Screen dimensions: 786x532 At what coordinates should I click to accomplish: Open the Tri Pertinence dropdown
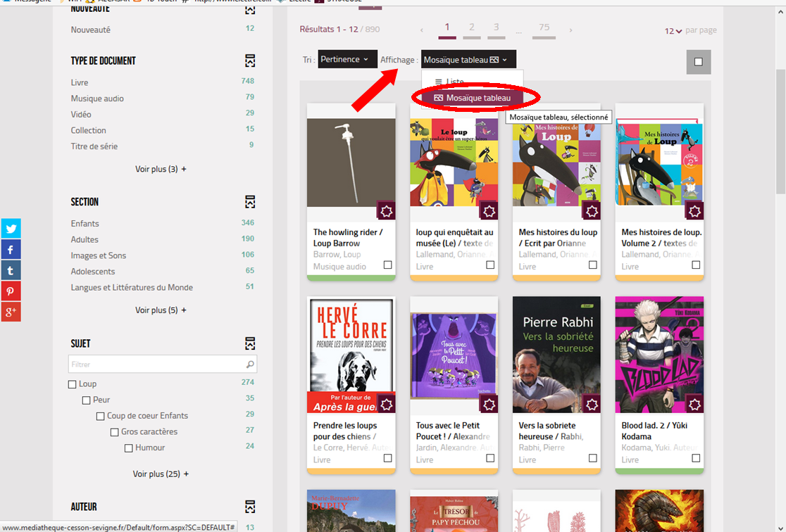[x=347, y=60]
